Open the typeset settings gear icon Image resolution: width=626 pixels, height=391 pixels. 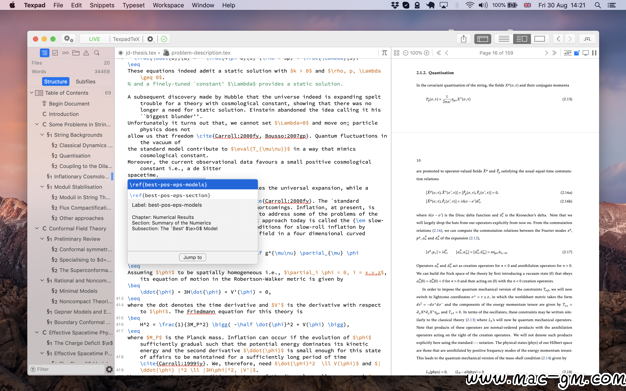[x=150, y=39]
